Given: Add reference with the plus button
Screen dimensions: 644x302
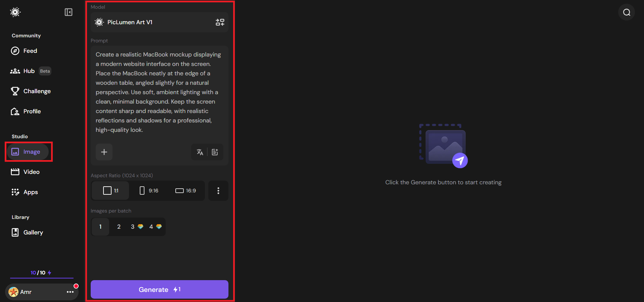Looking at the screenshot, I should coord(104,152).
